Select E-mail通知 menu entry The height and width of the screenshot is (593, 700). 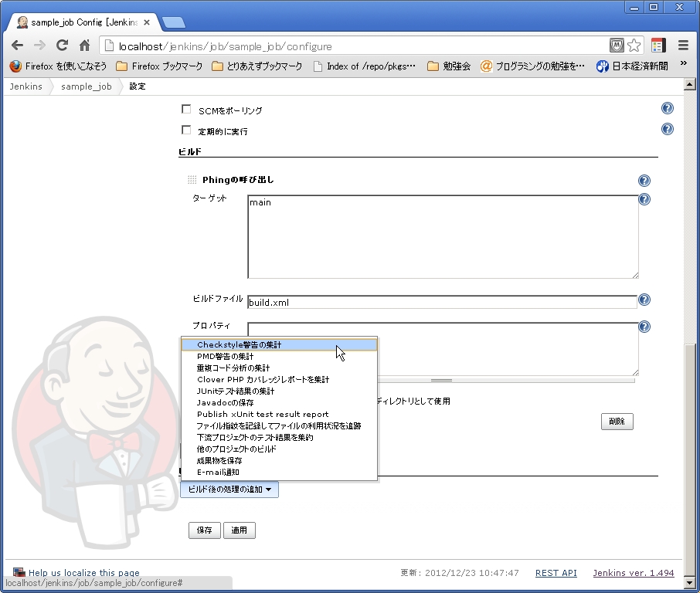280,473
